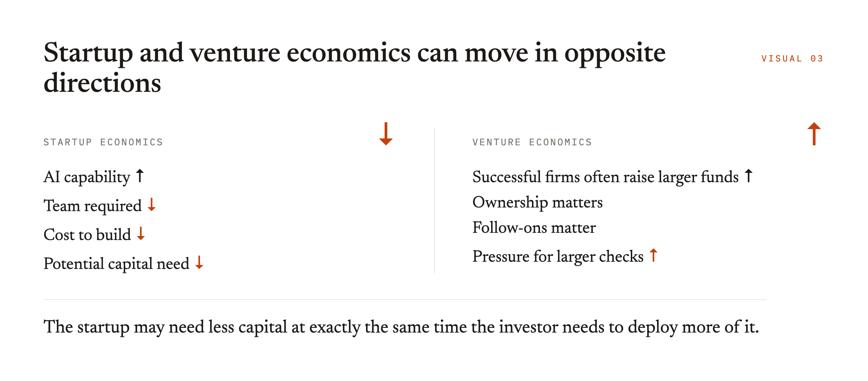This screenshot has height=381, width=868.
Task: Click the AI capability text
Action: 87,177
